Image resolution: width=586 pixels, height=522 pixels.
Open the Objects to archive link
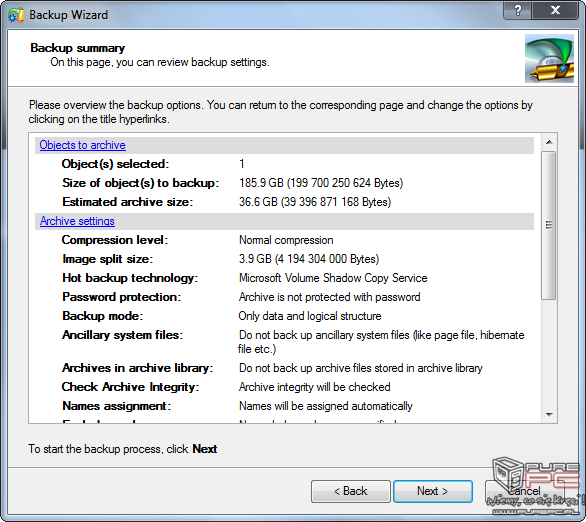pyautogui.click(x=83, y=145)
